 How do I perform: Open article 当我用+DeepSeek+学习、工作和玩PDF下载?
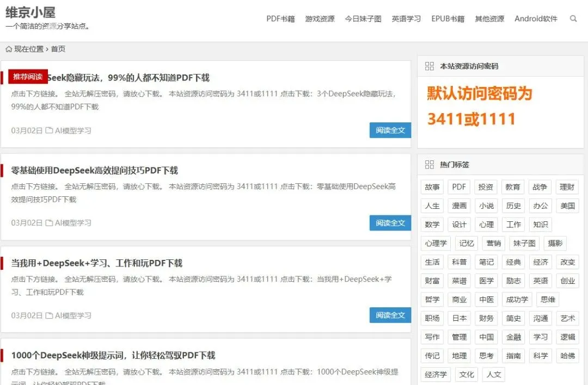[x=97, y=263]
